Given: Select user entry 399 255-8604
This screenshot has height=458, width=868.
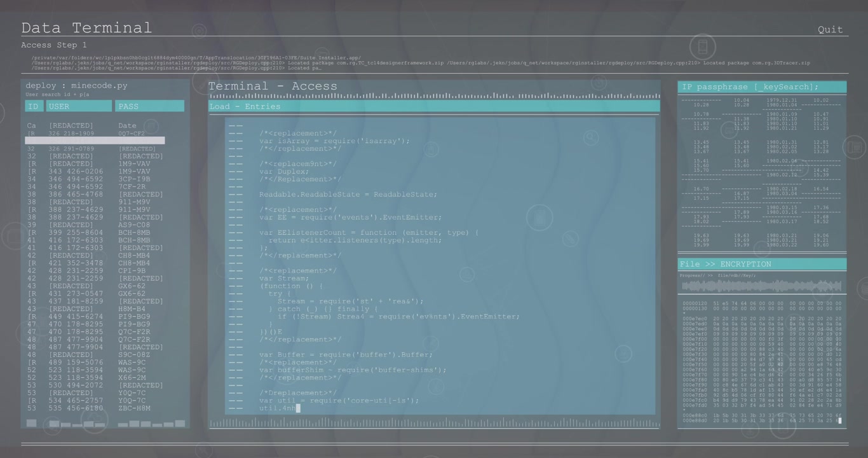Looking at the screenshot, I should (x=76, y=233).
